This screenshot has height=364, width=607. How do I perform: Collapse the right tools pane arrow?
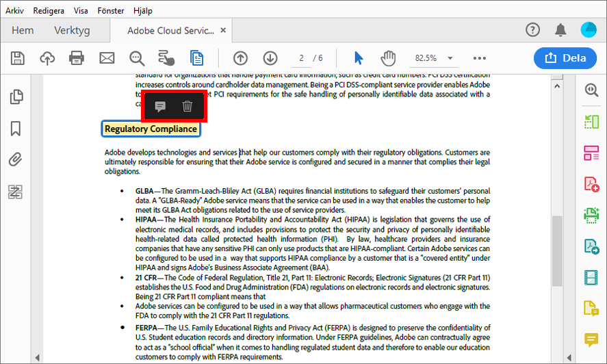point(569,357)
